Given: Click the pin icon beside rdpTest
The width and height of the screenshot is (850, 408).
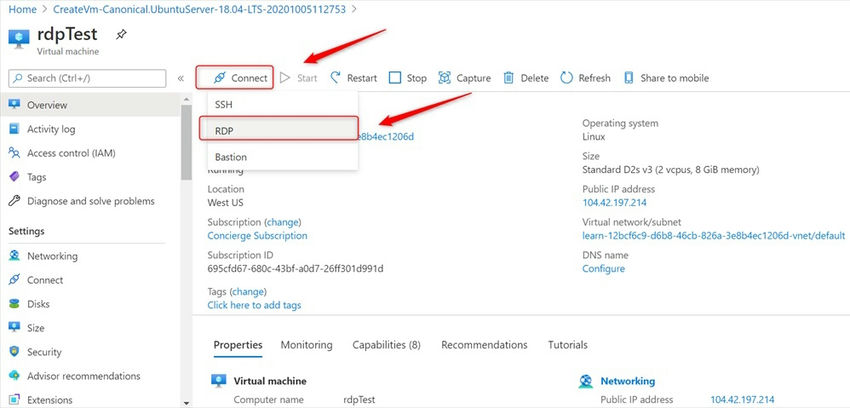Looking at the screenshot, I should pyautogui.click(x=121, y=35).
